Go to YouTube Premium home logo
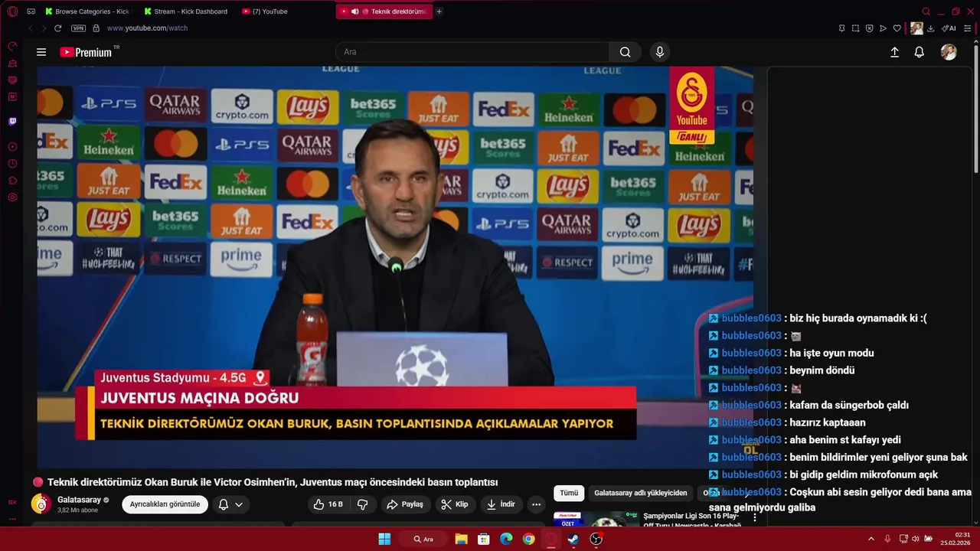The width and height of the screenshot is (980, 551). [86, 52]
